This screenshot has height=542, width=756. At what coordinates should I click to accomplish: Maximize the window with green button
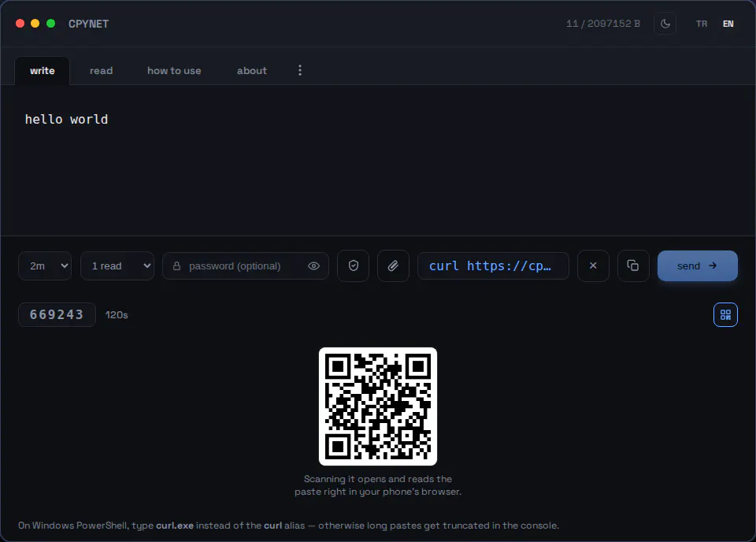(x=50, y=24)
